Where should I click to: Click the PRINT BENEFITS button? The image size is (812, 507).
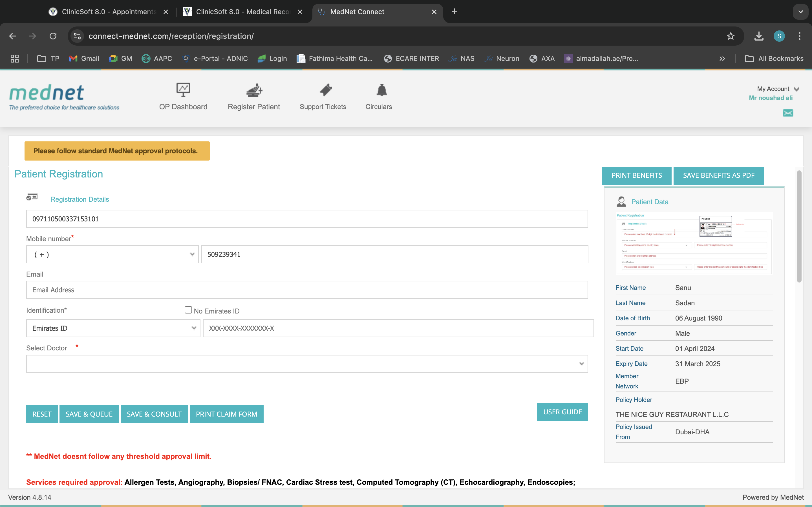click(x=636, y=175)
